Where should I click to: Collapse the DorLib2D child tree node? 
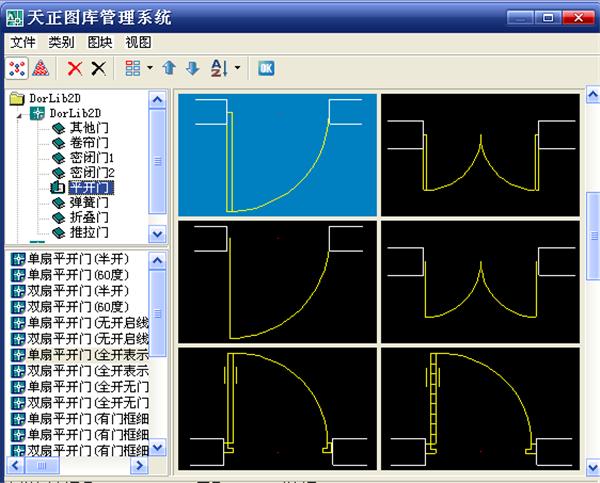20,114
